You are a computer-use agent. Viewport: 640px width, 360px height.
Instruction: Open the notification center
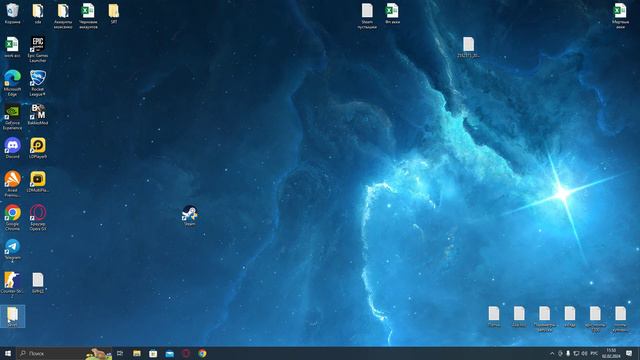click(x=629, y=353)
